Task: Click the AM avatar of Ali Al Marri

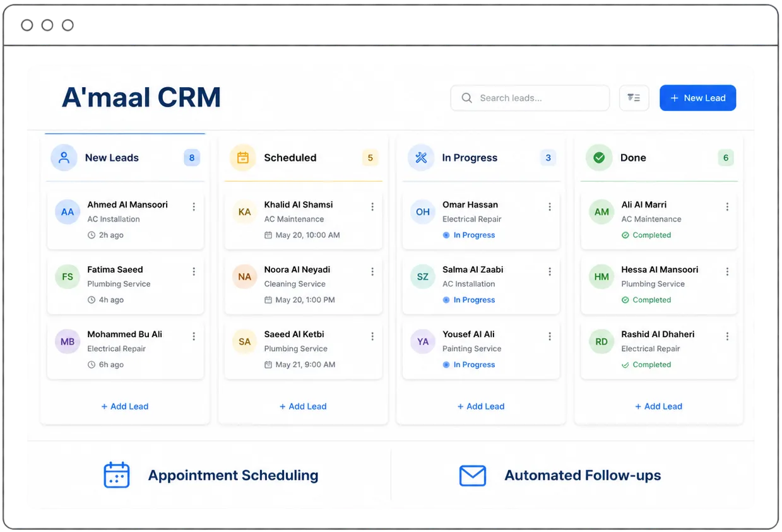Action: tap(601, 212)
